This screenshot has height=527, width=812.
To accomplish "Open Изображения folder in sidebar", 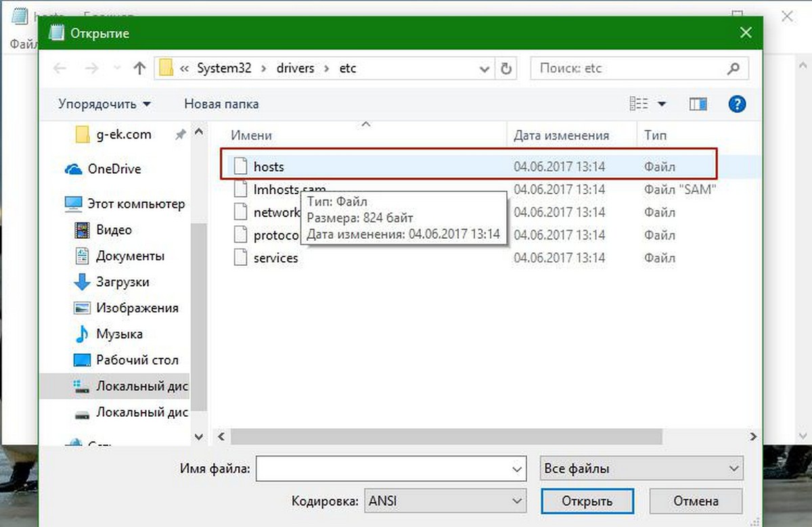I will click(x=137, y=308).
